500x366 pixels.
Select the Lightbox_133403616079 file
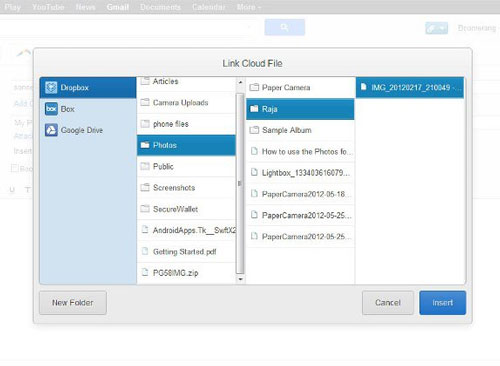300,173
